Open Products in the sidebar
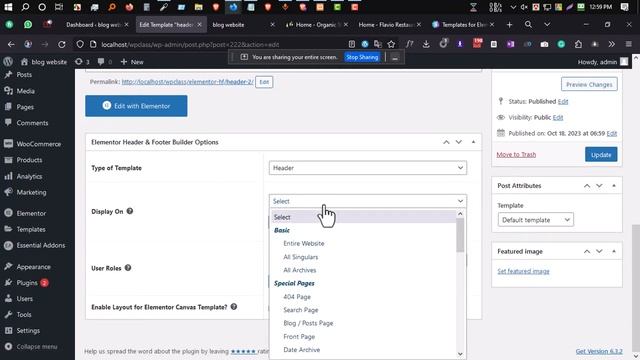640x360 pixels. point(29,160)
